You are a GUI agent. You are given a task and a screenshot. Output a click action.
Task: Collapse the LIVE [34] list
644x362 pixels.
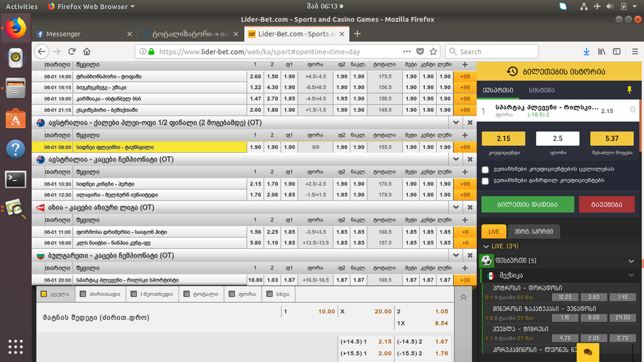486,246
